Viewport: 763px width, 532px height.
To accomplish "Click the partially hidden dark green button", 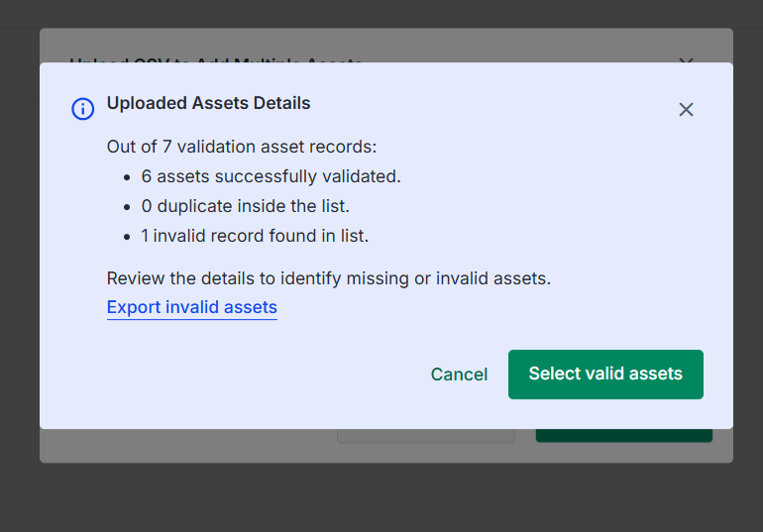I will coord(624,435).
